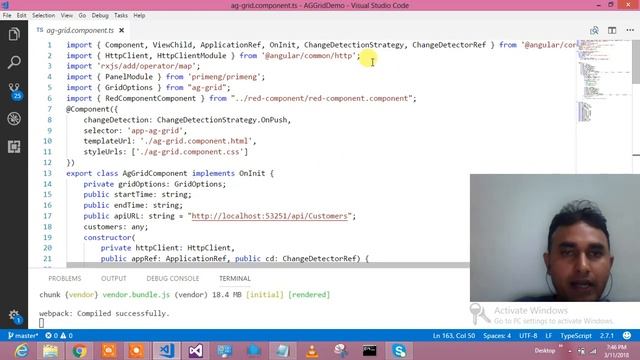
Task: Open errors and warnings count in status bar
Action: pyautogui.click(x=59, y=336)
